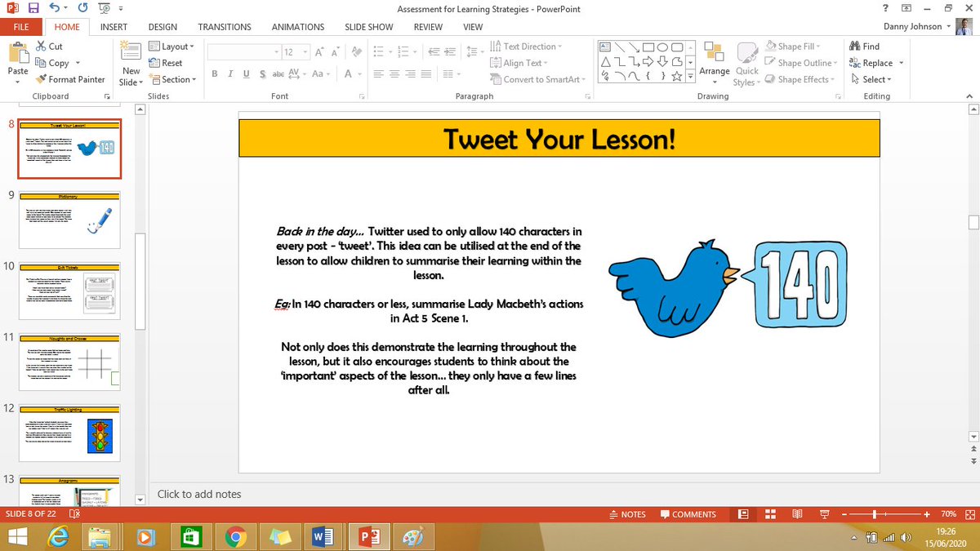Pick the oval shape in shapes gallery
Image resolution: width=980 pixels, height=551 pixels.
click(662, 47)
